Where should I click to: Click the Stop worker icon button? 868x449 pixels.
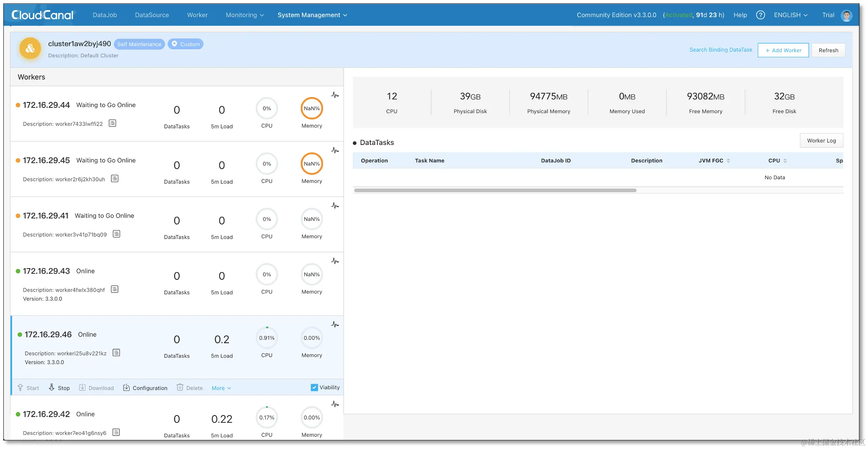[x=52, y=388]
